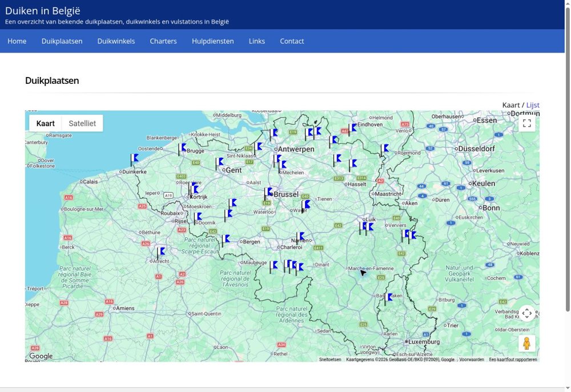Switch to the Lijst view

tap(533, 105)
